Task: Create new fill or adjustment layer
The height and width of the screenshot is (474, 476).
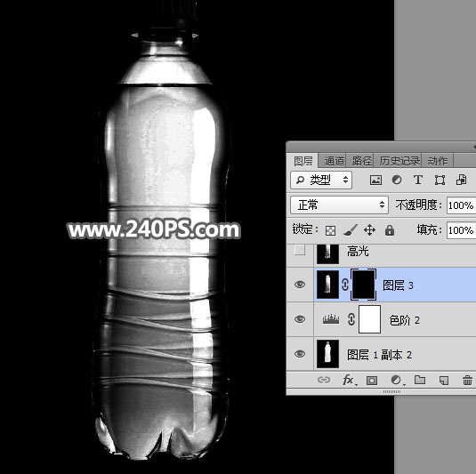Action: (x=397, y=380)
